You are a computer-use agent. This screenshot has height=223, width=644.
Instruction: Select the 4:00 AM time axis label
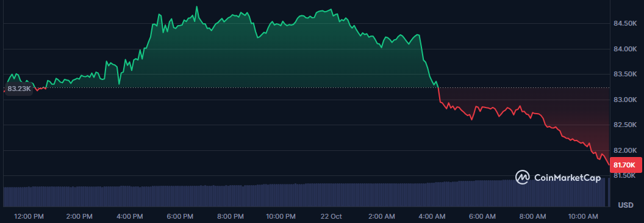click(x=432, y=216)
